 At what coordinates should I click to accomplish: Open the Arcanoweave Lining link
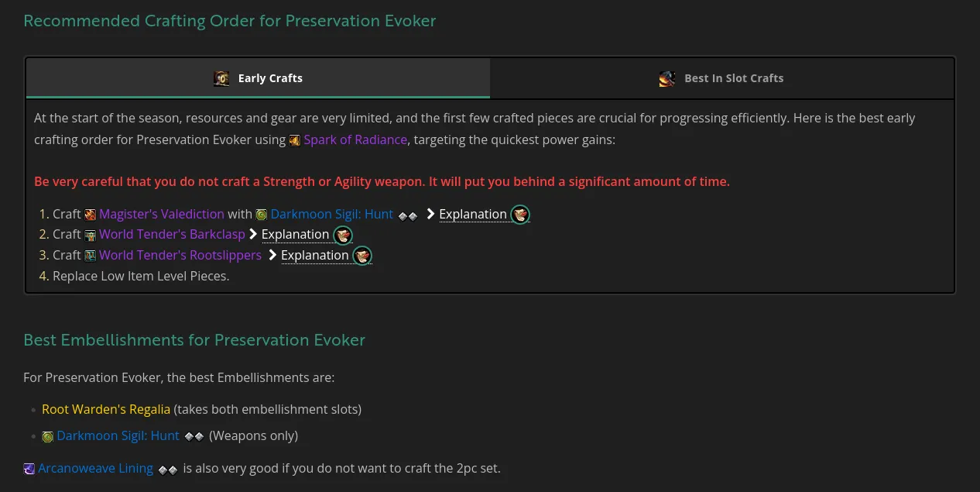95,468
